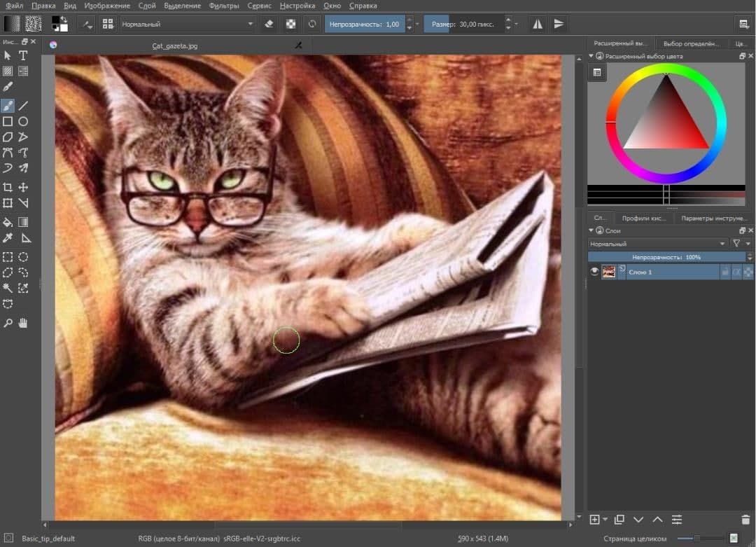
Task: Select the Zoom magnifier tool
Action: 8,323
